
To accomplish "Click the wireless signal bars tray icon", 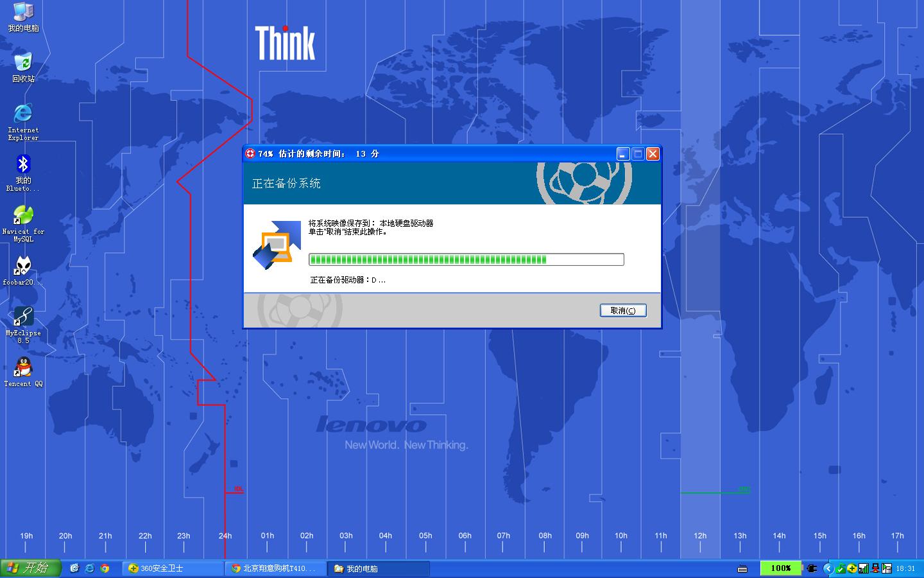I will [863, 568].
